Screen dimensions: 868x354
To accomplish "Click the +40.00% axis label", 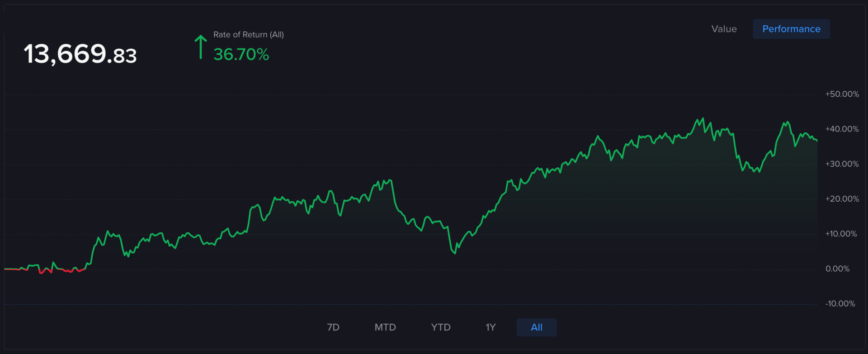I will [x=842, y=129].
